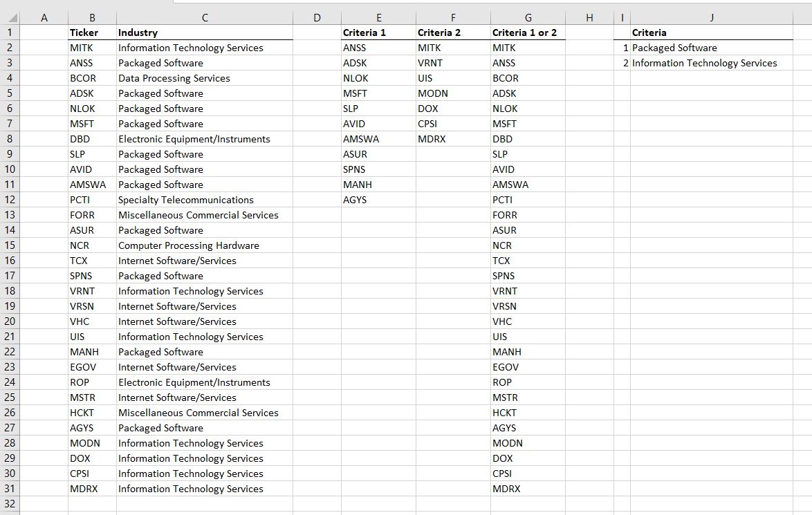
Task: Select column D header
Action: [x=317, y=17]
